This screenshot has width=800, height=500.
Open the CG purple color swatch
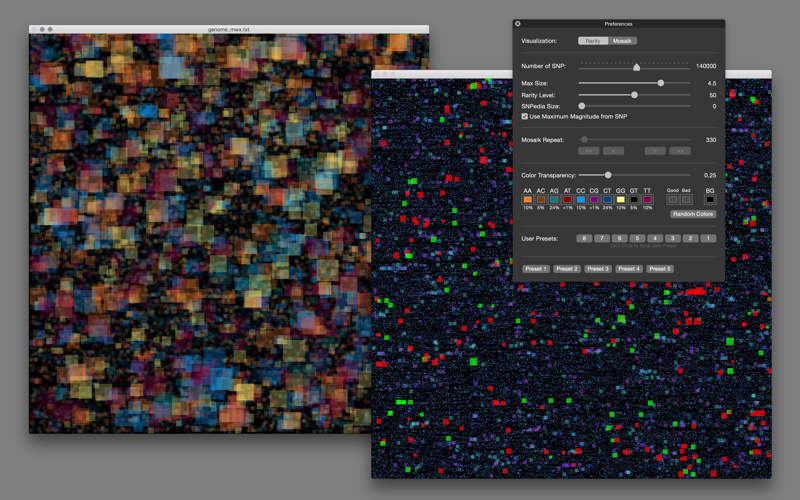594,199
